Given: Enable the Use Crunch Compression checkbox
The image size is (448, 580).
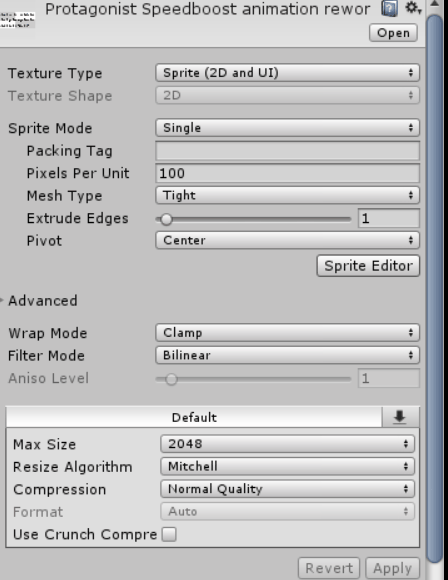Looking at the screenshot, I should tap(169, 535).
